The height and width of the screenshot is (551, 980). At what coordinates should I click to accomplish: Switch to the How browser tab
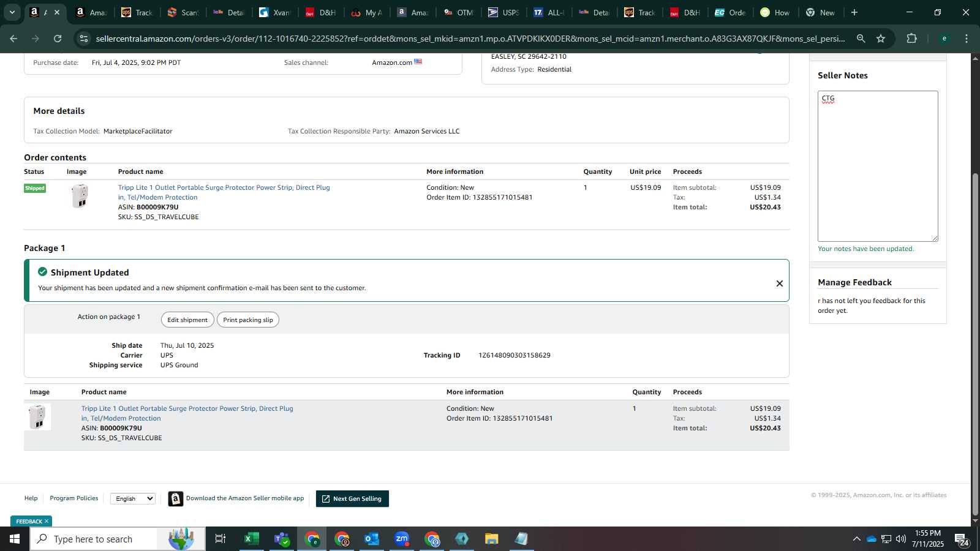775,12
